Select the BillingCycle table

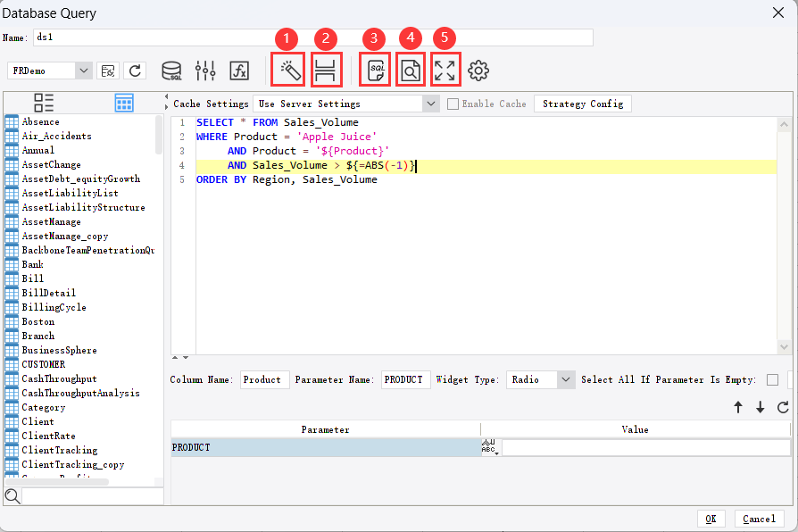[54, 307]
